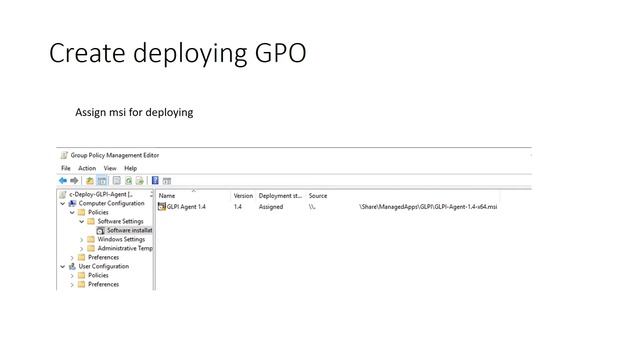Select the Software installation tree item
640x360 pixels.
coord(129,230)
